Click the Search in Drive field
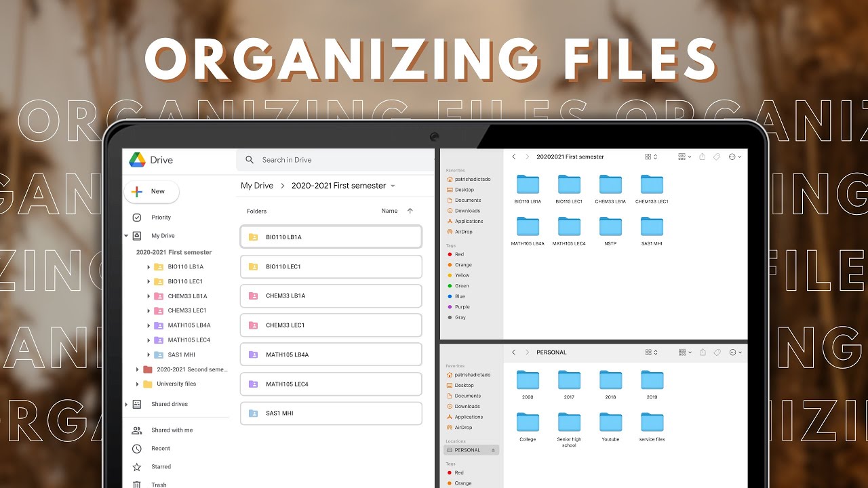This screenshot has width=868, height=488. tap(335, 160)
